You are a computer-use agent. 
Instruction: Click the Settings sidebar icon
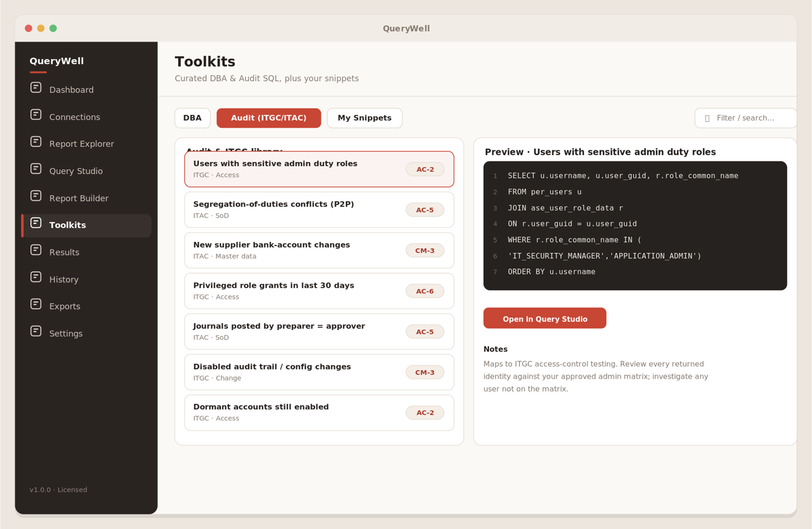point(36,331)
